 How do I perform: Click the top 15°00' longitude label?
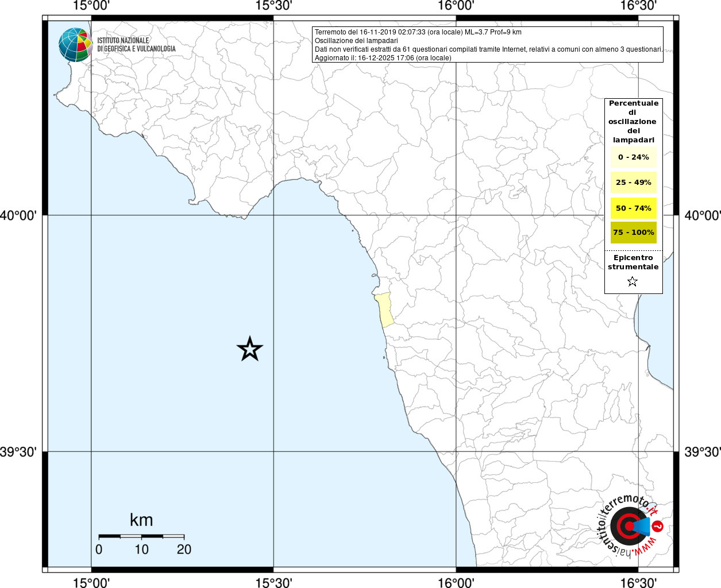pos(91,6)
